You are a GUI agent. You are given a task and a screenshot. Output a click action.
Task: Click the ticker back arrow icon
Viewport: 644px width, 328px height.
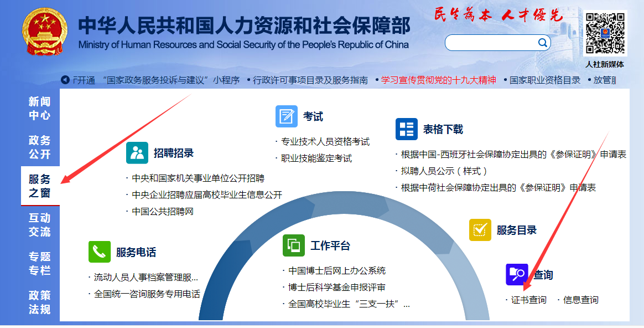(x=65, y=80)
